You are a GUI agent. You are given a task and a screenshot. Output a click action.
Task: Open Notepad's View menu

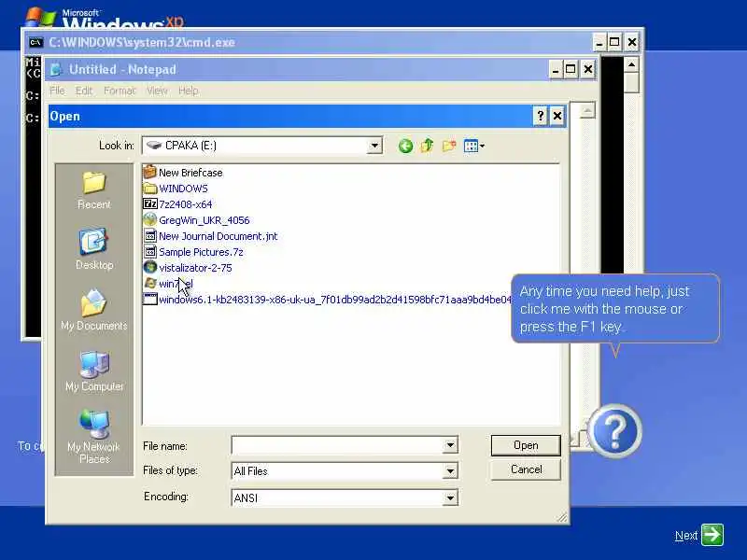pos(157,91)
